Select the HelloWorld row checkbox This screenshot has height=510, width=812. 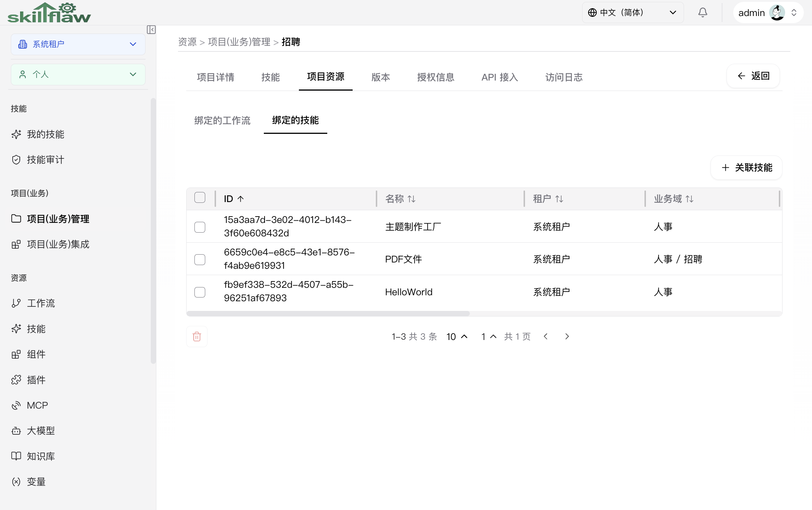200,292
